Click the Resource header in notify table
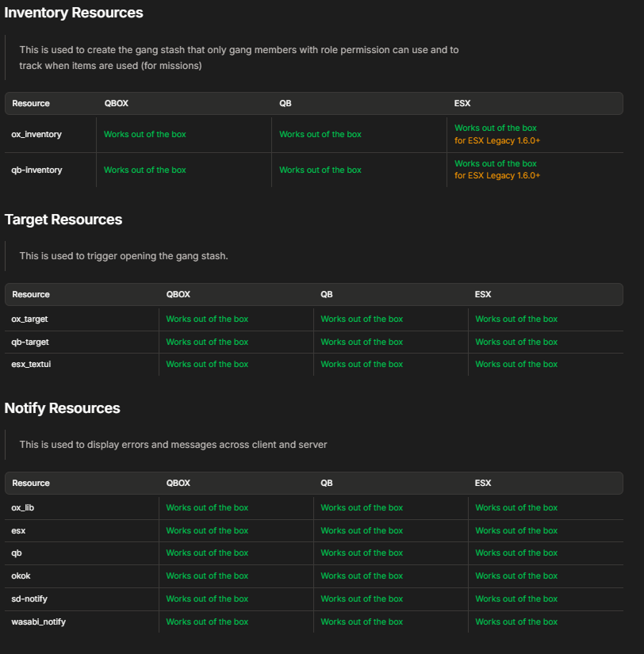The image size is (644, 654). click(x=31, y=483)
